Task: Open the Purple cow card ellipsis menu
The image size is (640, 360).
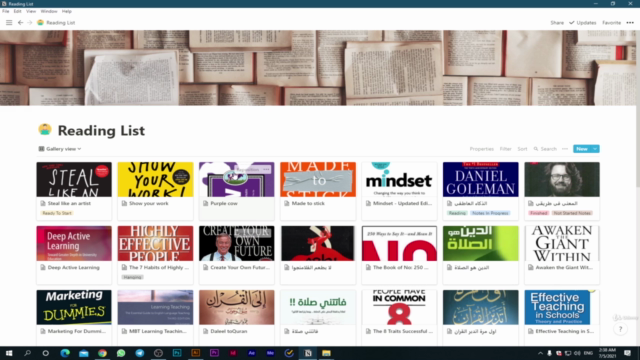Action: [x=267, y=169]
